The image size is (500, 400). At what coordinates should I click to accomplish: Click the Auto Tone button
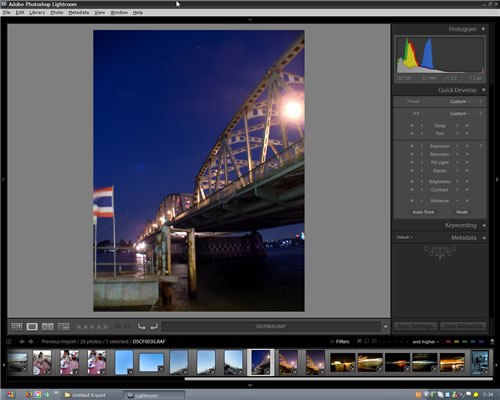tap(423, 212)
